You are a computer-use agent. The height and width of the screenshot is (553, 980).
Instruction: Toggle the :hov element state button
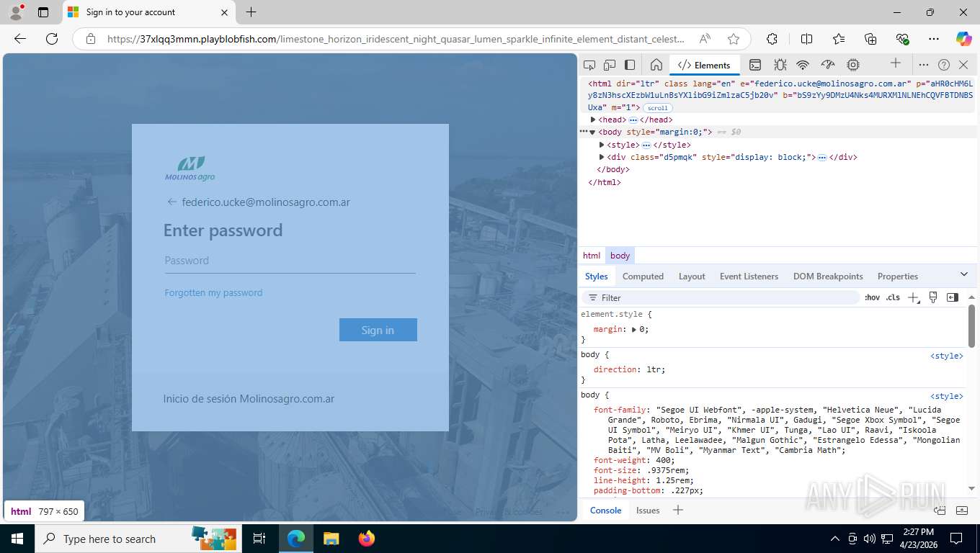[x=872, y=297]
